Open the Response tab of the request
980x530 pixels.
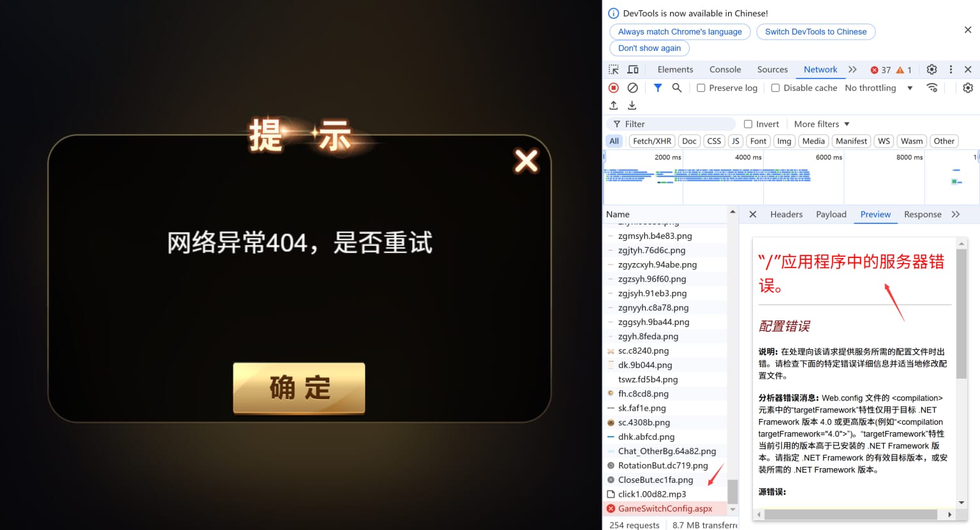click(923, 214)
